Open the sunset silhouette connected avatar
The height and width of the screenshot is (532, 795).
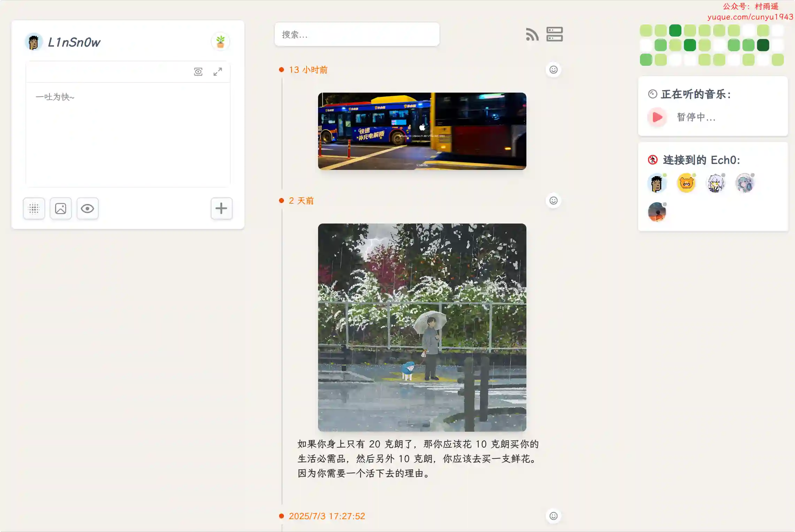click(x=657, y=212)
